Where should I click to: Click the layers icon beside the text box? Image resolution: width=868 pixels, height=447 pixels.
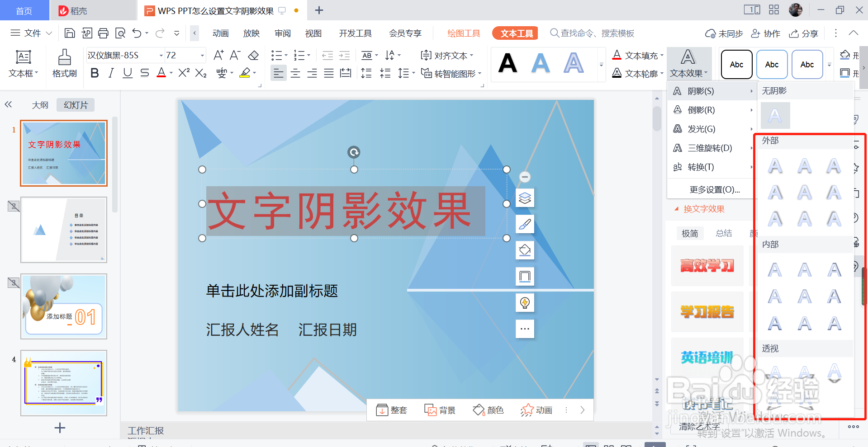[525, 198]
